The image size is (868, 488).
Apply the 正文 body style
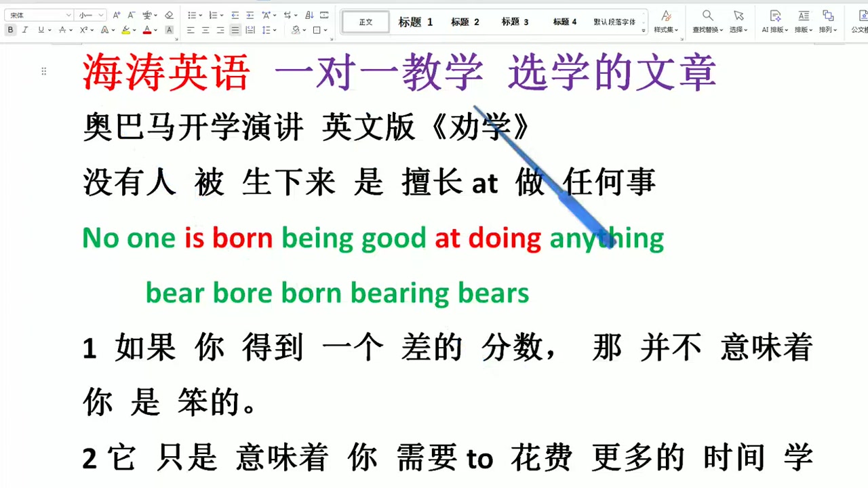click(x=366, y=22)
